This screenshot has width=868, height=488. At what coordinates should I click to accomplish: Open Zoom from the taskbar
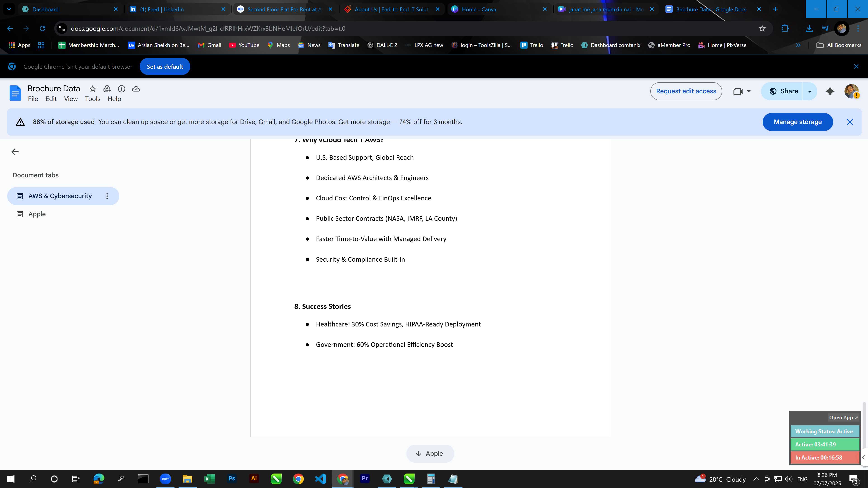165,479
